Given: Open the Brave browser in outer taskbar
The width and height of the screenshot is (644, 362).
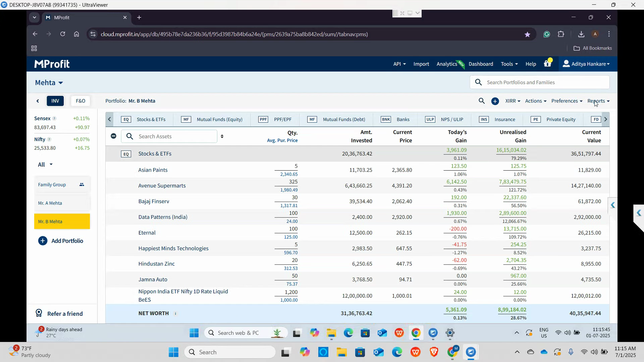Looking at the screenshot, I should tap(434, 352).
